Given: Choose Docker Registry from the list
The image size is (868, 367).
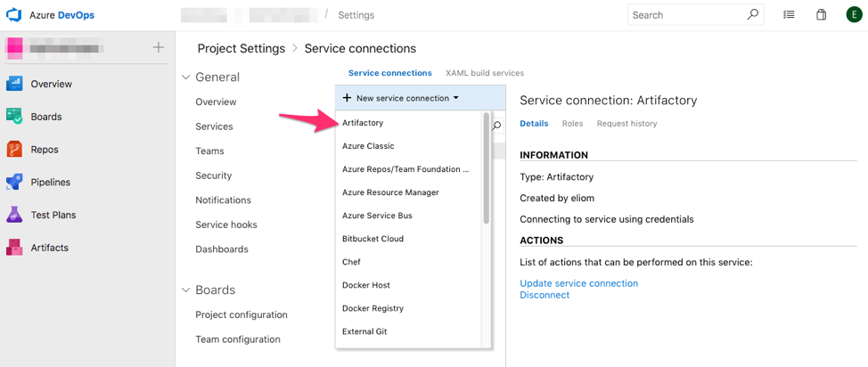Looking at the screenshot, I should point(373,308).
